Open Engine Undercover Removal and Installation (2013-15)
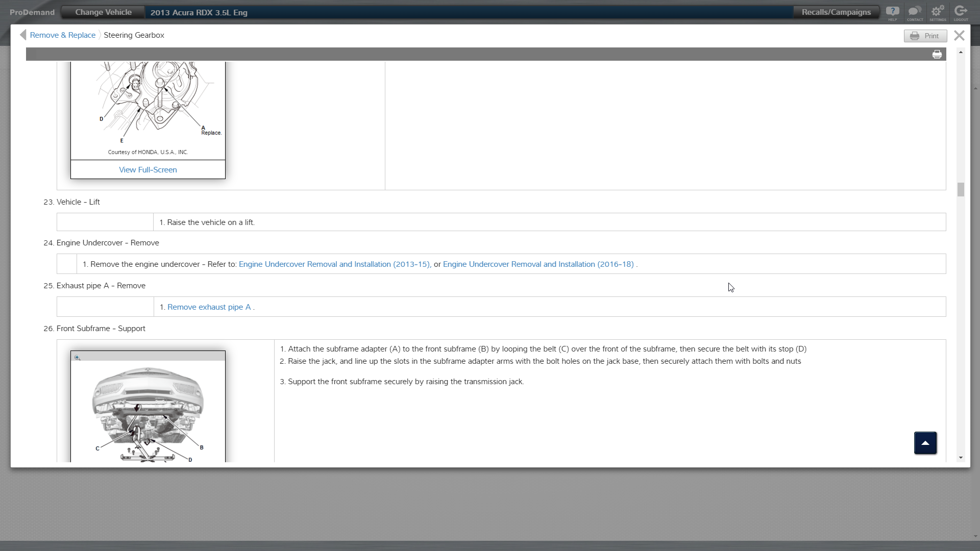 point(334,264)
